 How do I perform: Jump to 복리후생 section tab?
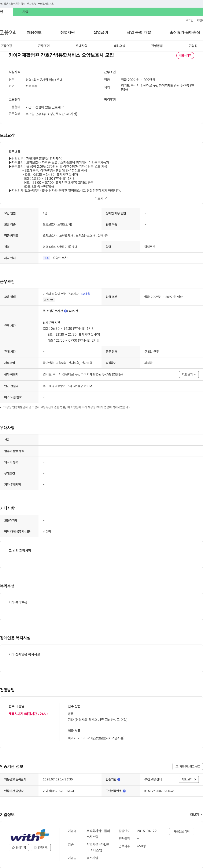pos(119,46)
